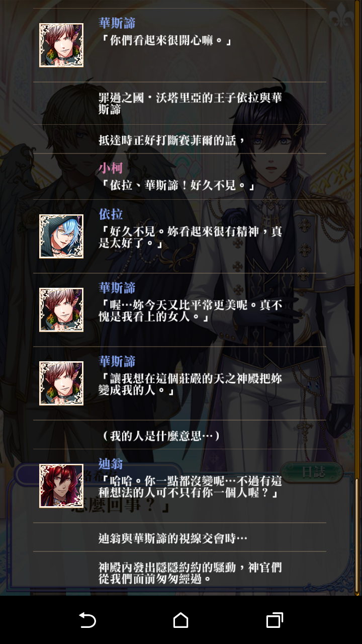Tap the Android back arrow

coord(87,620)
